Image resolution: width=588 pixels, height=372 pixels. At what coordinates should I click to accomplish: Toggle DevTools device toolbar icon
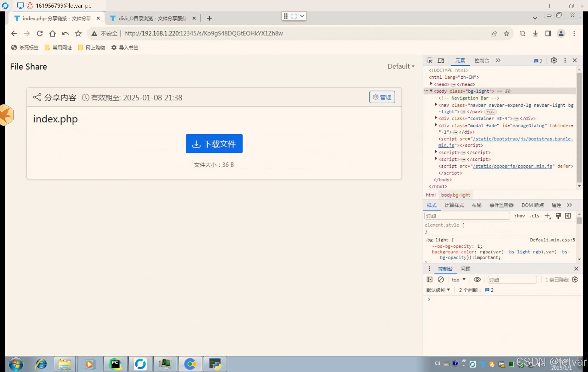tap(441, 60)
